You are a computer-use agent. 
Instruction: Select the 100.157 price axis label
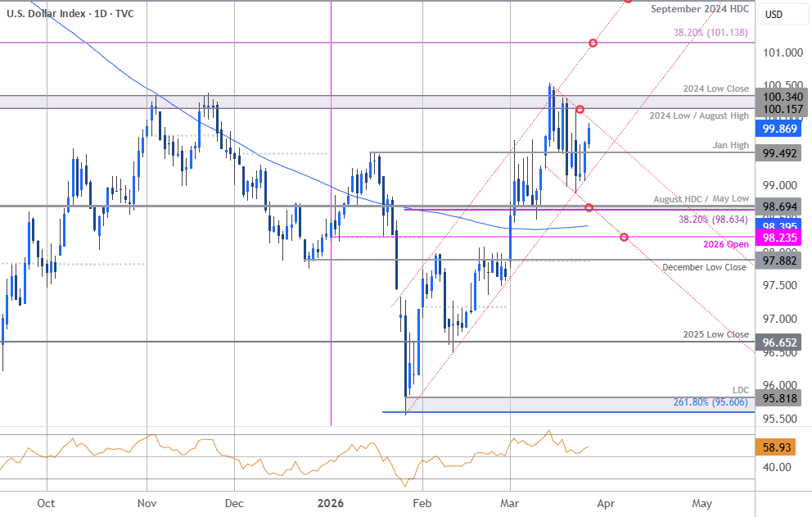(780, 109)
